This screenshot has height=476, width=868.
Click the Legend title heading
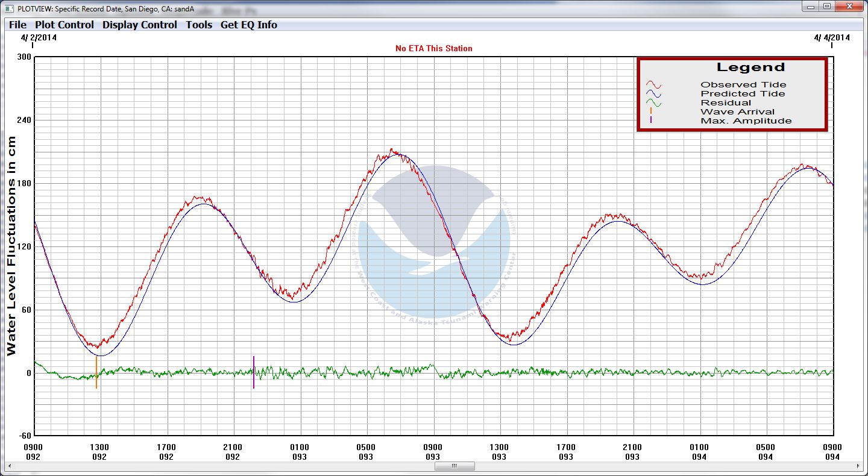coord(750,67)
